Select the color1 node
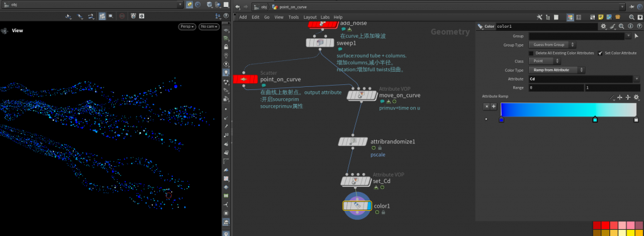The width and height of the screenshot is (644, 236). (357, 206)
